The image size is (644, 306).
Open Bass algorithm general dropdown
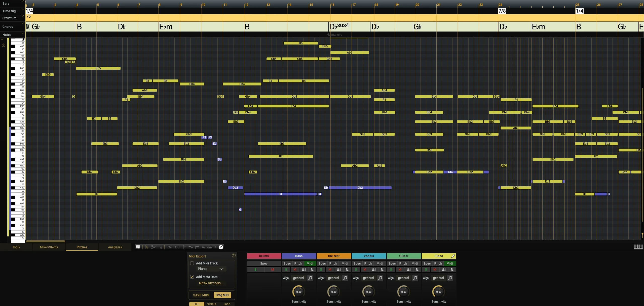click(299, 278)
